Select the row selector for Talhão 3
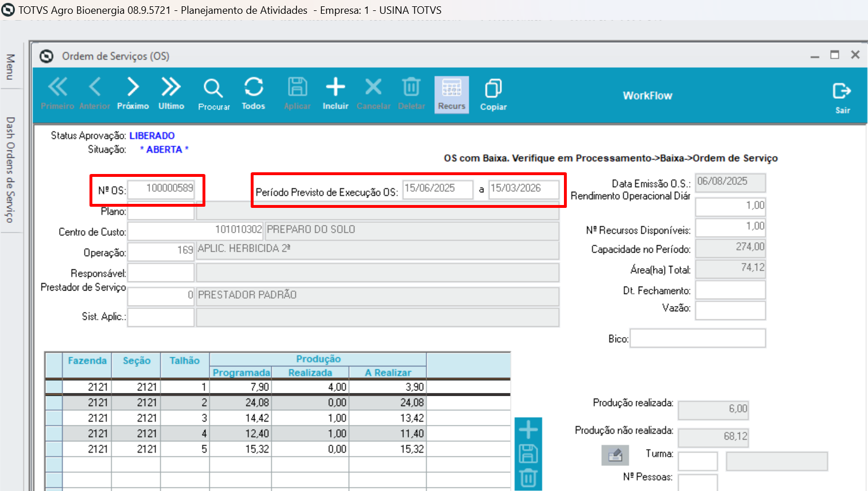 pyautogui.click(x=53, y=418)
